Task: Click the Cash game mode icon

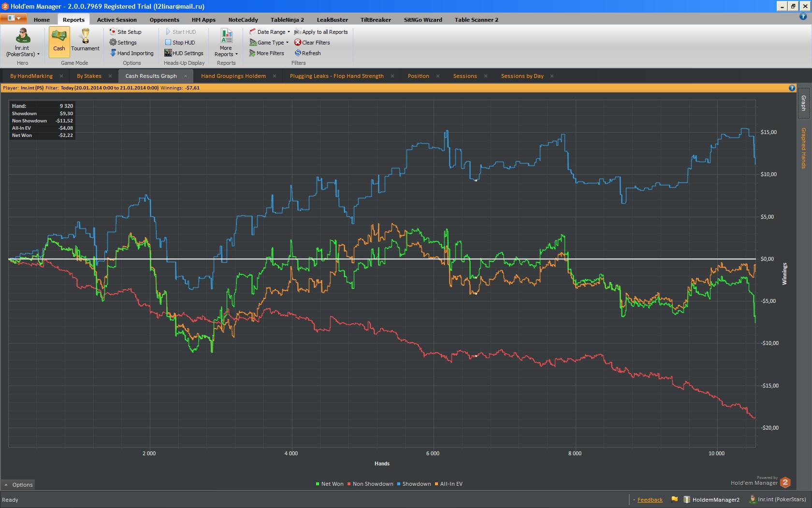Action: tap(59, 37)
